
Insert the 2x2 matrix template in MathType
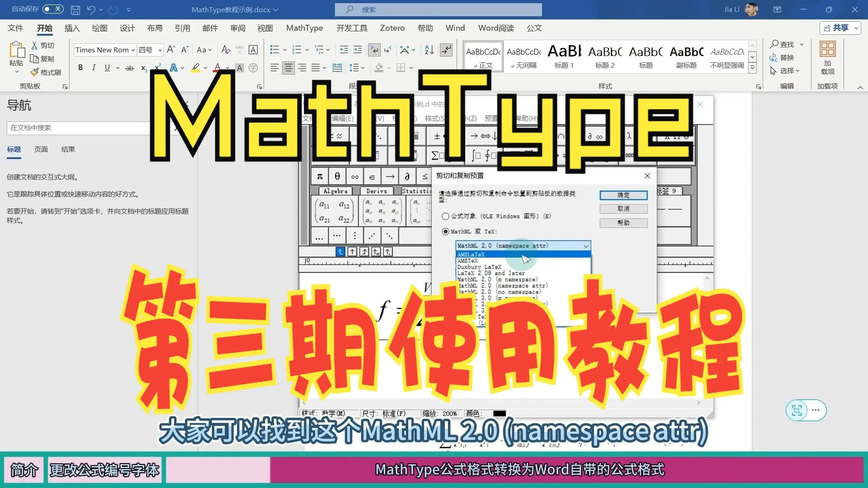(335, 211)
